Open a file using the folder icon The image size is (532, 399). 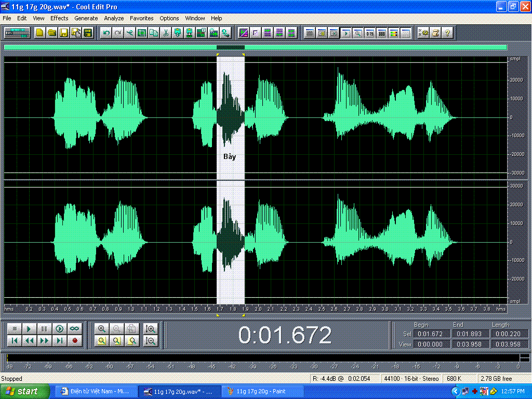coord(52,33)
